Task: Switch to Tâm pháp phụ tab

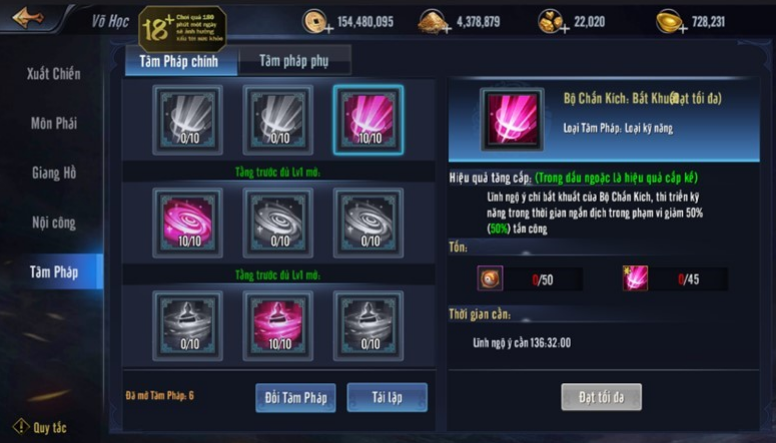Action: pyautogui.click(x=294, y=61)
